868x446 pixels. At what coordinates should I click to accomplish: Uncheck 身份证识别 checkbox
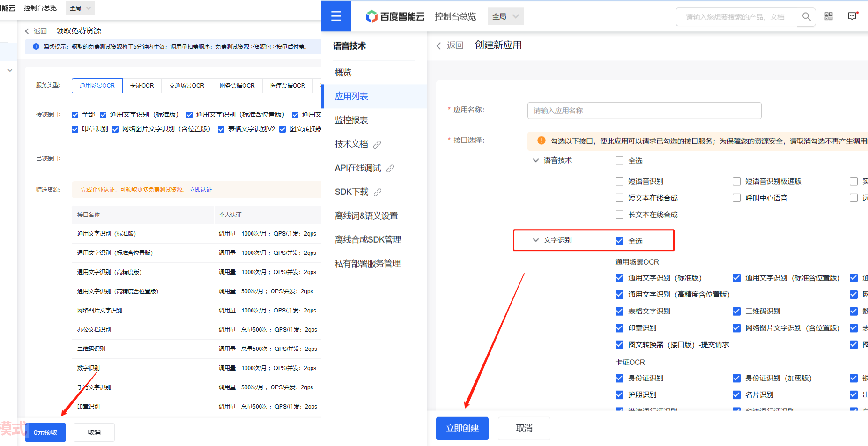click(619, 378)
